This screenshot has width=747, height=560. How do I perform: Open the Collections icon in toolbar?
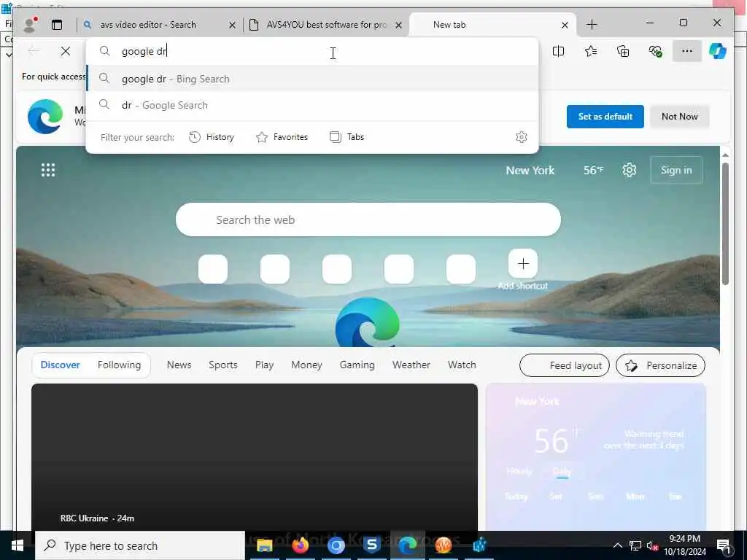(623, 51)
